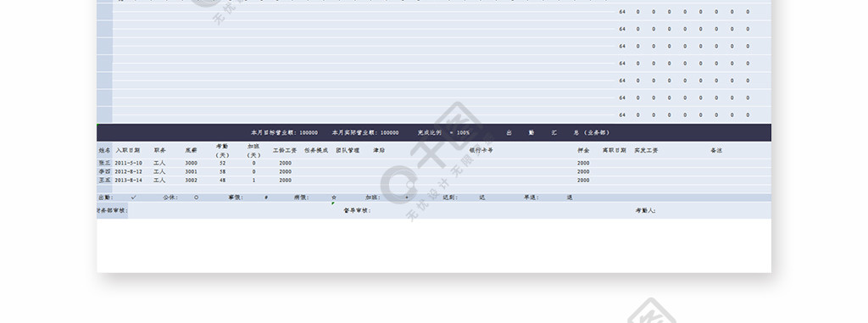Click the 完成比例 = 100% text
Viewport: 868px width, 323px height.
click(x=444, y=133)
